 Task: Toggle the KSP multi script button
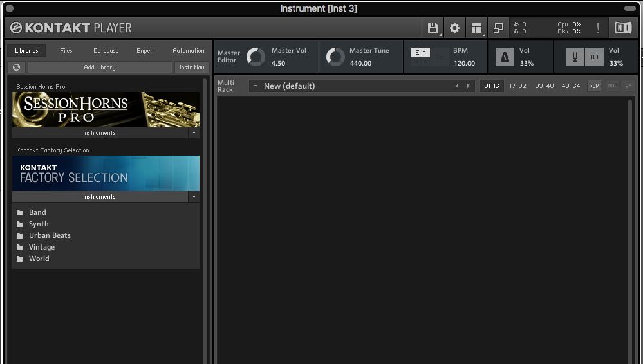click(594, 86)
